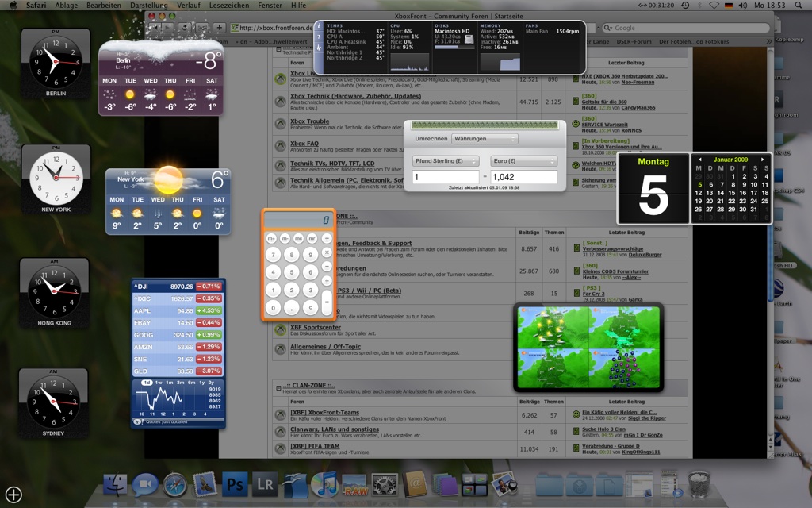Screen dimensions: 812x508
Task: Toggle the GOOG percent change badge
Action: coord(210,335)
